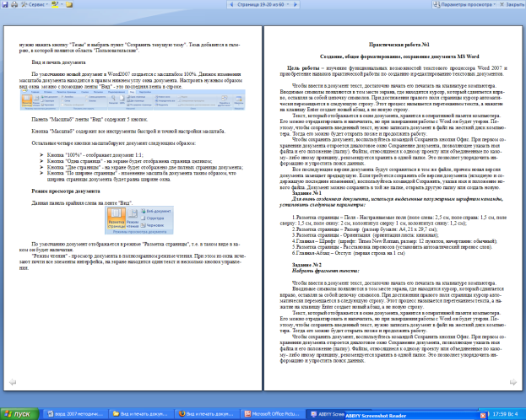Switch to ABBYY Screenshot taskbar item
526x420 pixels.
click(326, 414)
